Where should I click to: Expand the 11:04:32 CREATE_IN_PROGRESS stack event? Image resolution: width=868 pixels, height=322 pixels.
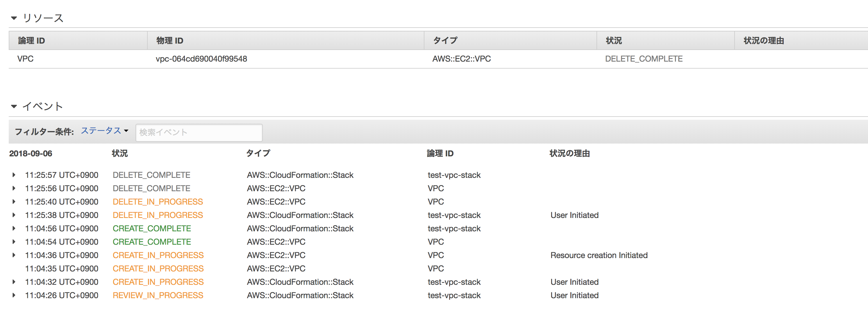(x=14, y=282)
